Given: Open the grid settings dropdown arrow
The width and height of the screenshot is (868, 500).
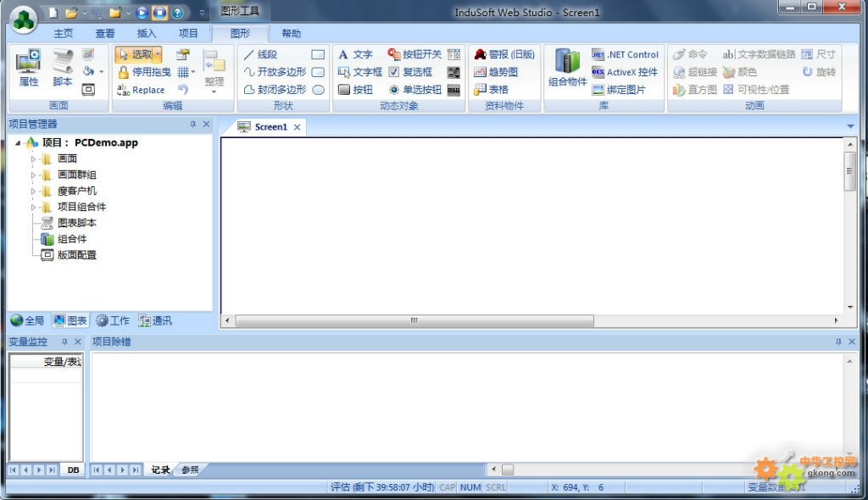Looking at the screenshot, I should click(x=193, y=72).
